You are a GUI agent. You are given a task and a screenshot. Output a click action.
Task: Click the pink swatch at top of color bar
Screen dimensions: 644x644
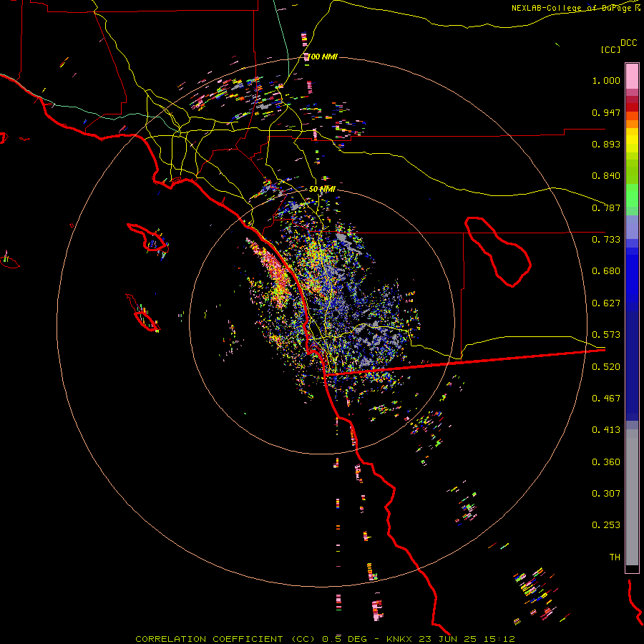click(x=632, y=77)
